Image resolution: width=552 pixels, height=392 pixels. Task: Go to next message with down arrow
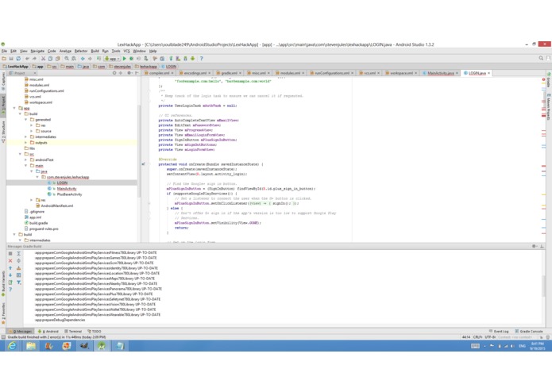[x=10, y=275]
